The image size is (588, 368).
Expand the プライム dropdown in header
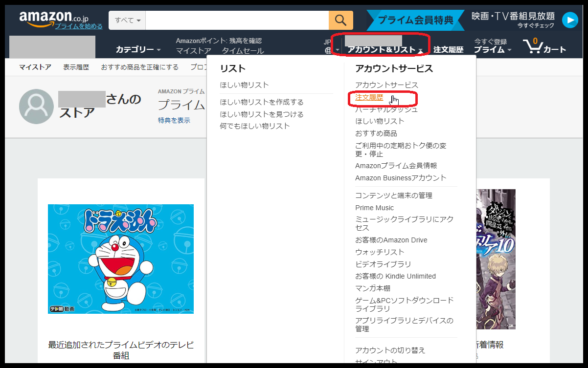(x=492, y=49)
